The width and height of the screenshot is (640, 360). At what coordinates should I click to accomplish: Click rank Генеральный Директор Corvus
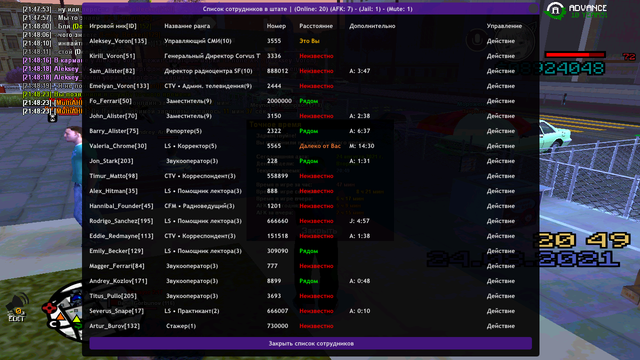pos(212,56)
